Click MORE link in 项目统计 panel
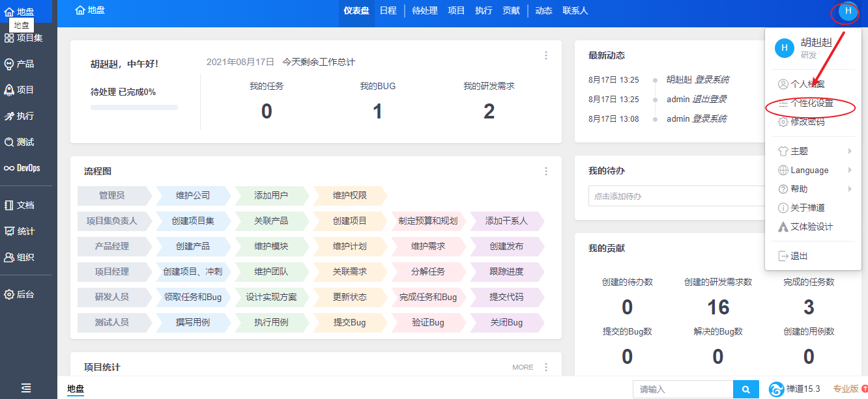868x399 pixels. tap(522, 367)
